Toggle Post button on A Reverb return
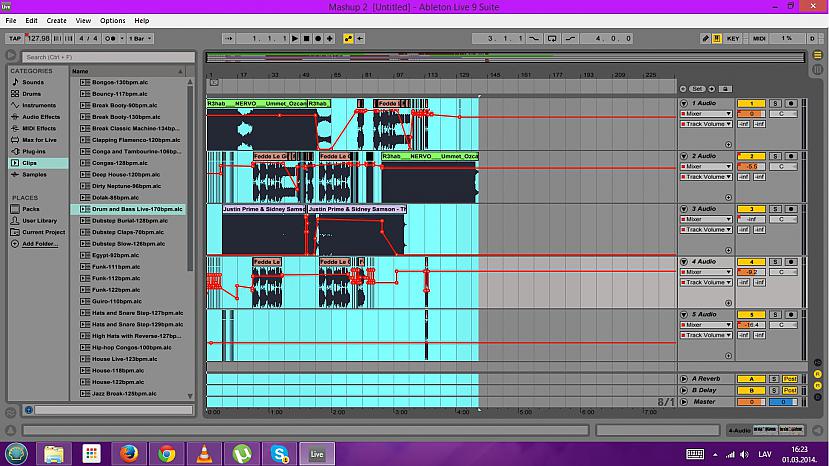 [790, 379]
